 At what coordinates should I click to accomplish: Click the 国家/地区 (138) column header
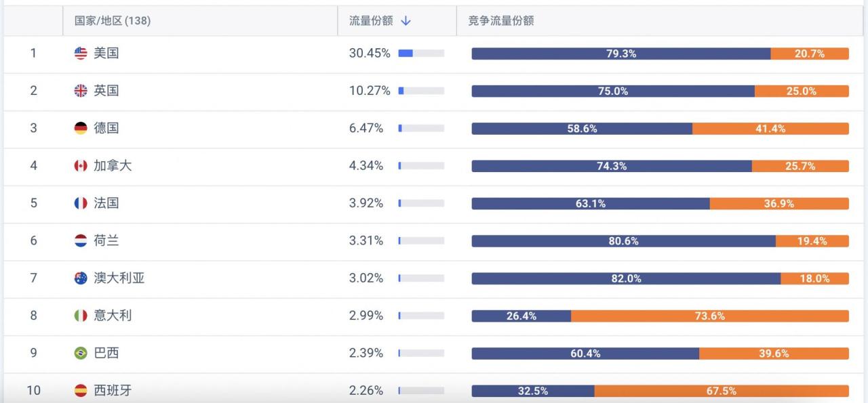111,21
